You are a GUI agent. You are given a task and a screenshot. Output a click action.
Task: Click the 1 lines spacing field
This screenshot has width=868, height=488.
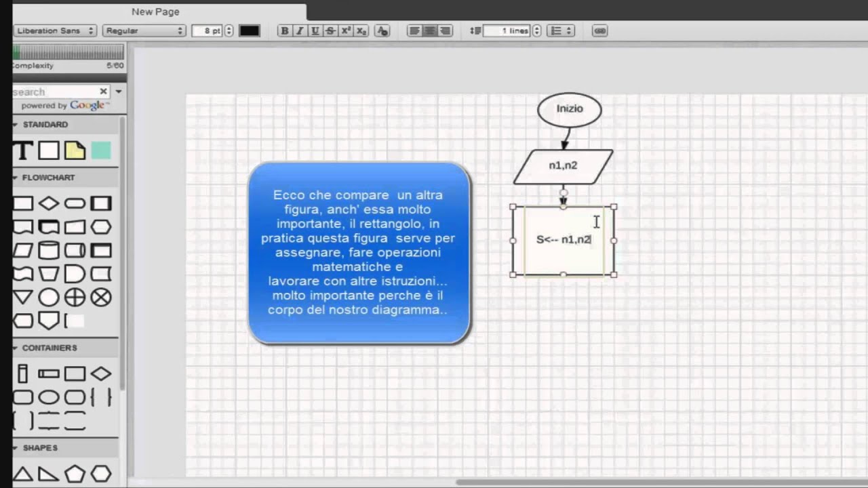pyautogui.click(x=507, y=30)
